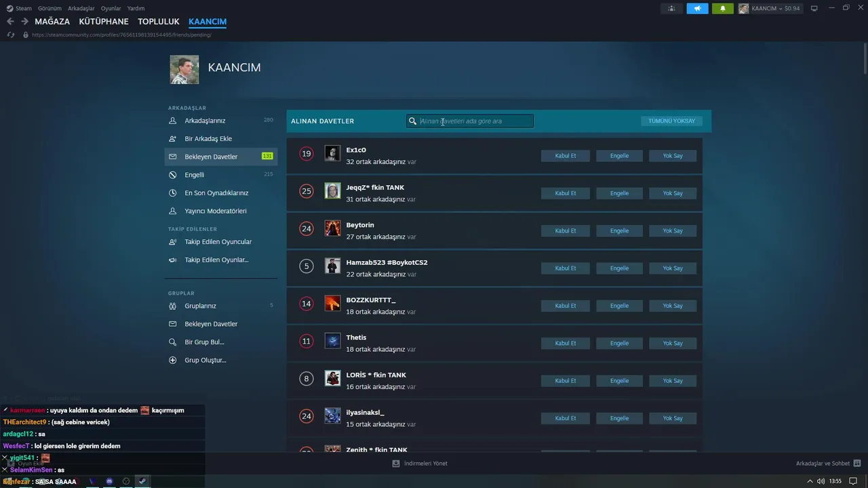Switch to the MAĞAZA tab

pyautogui.click(x=52, y=22)
